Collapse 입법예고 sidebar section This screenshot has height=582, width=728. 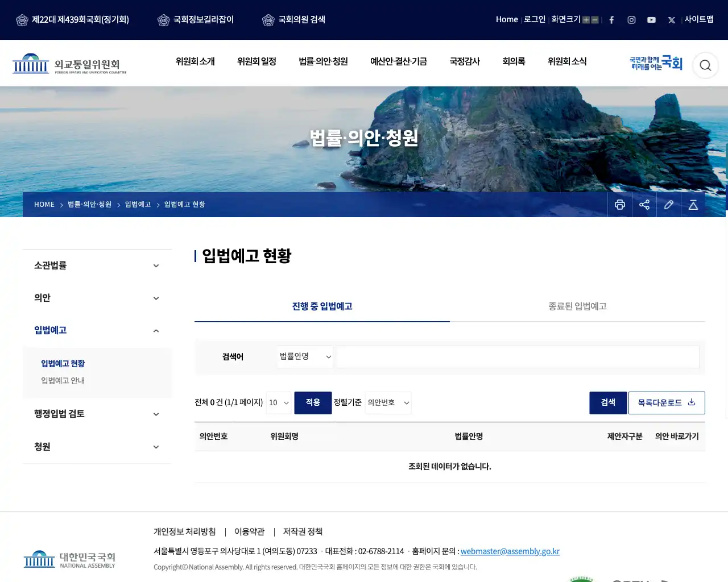point(97,330)
